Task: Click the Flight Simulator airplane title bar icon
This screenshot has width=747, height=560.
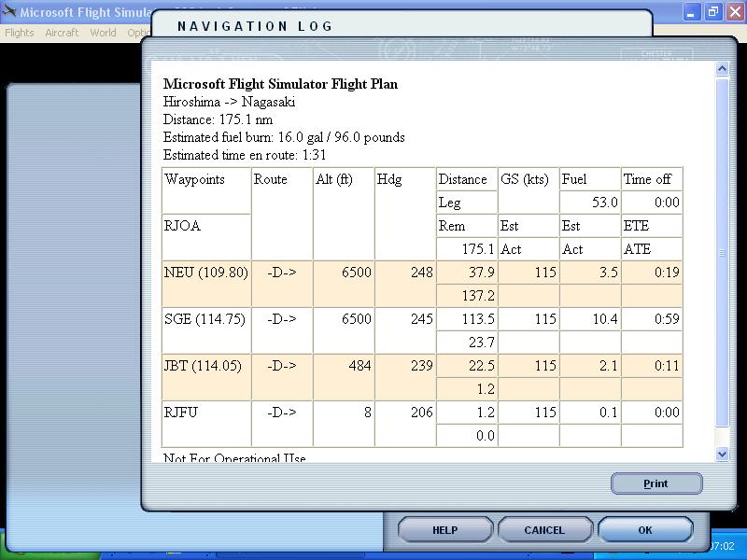Action: point(9,12)
